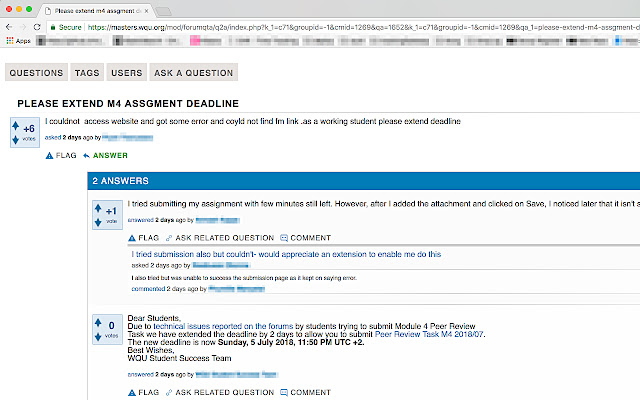
Task: Click the 2 ANSWERS header bar
Action: (x=364, y=181)
